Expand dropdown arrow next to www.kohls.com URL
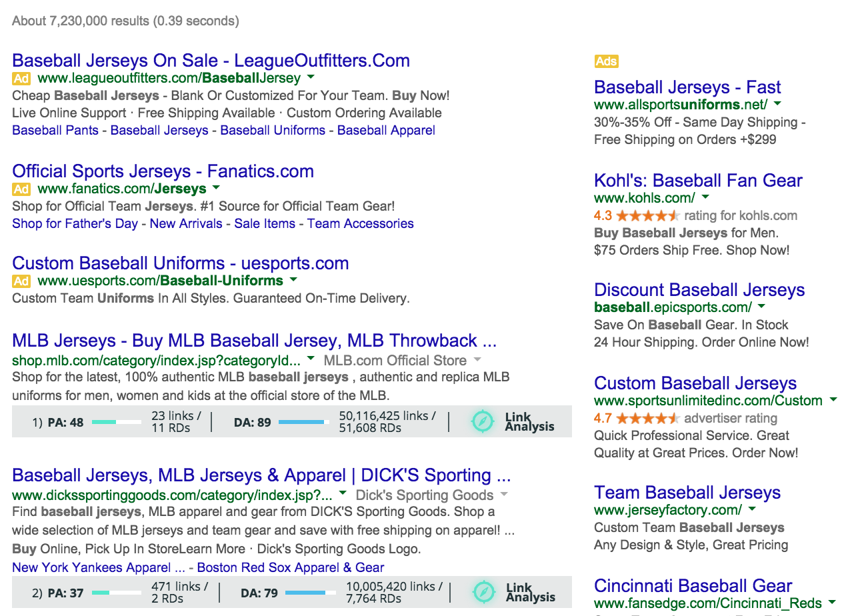Image resolution: width=844 pixels, height=616 pixels. [x=706, y=197]
